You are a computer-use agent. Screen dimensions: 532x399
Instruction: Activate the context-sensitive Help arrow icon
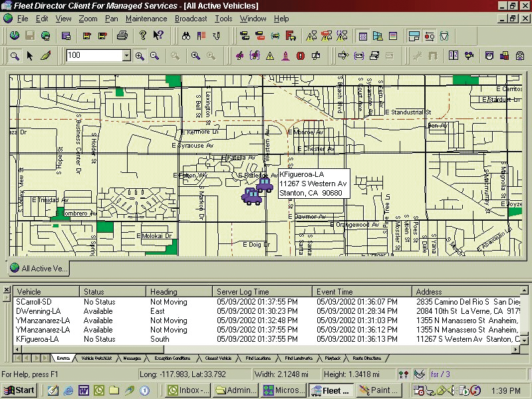157,35
